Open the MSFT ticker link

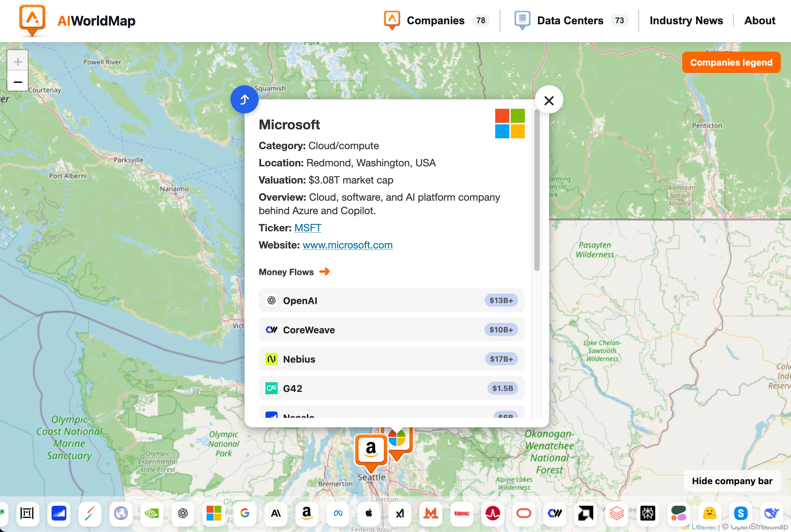pos(308,228)
